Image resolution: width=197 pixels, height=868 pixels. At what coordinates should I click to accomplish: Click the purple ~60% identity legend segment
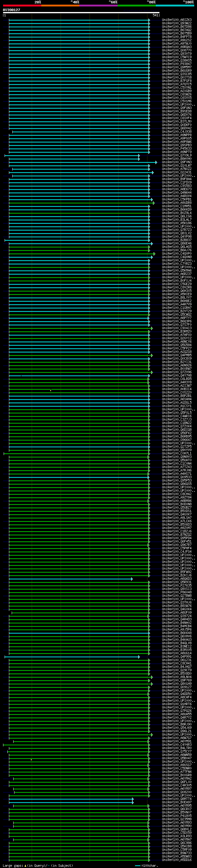point(99,6)
